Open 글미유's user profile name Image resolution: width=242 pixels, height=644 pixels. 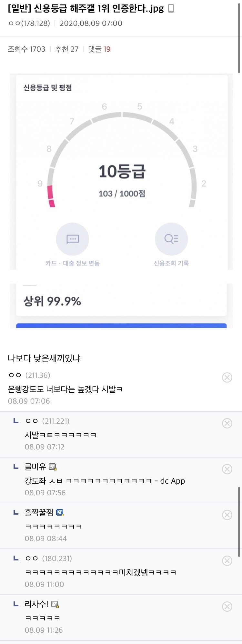35,467
